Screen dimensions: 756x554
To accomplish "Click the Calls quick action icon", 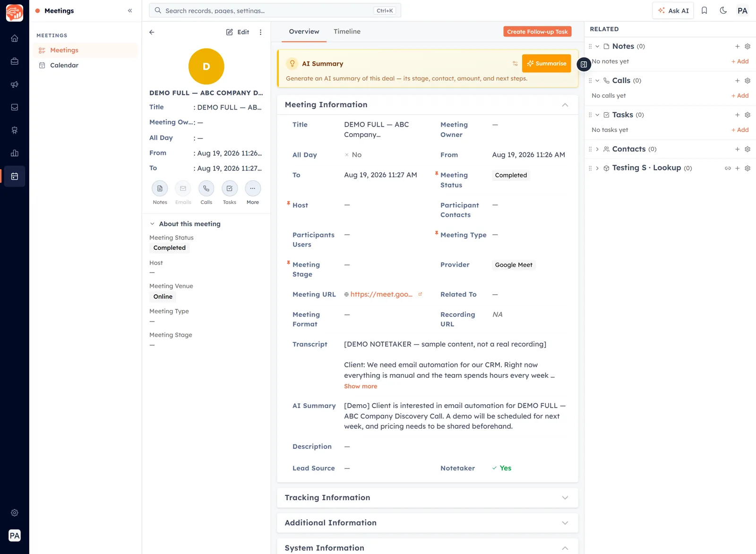I will (x=206, y=188).
